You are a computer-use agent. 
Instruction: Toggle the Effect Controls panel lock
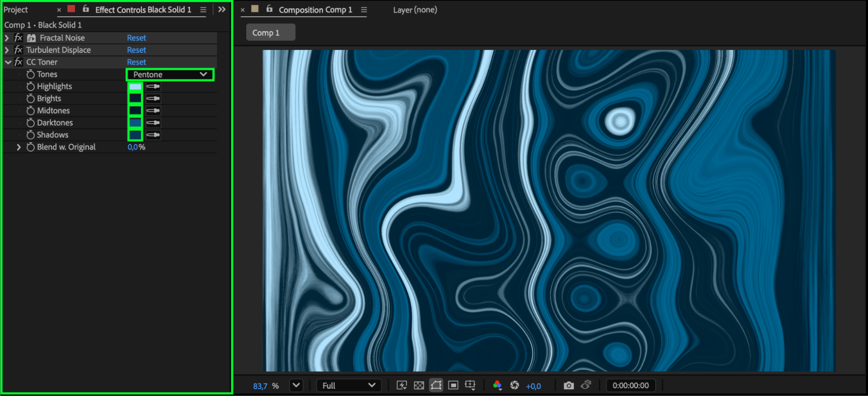[x=86, y=9]
